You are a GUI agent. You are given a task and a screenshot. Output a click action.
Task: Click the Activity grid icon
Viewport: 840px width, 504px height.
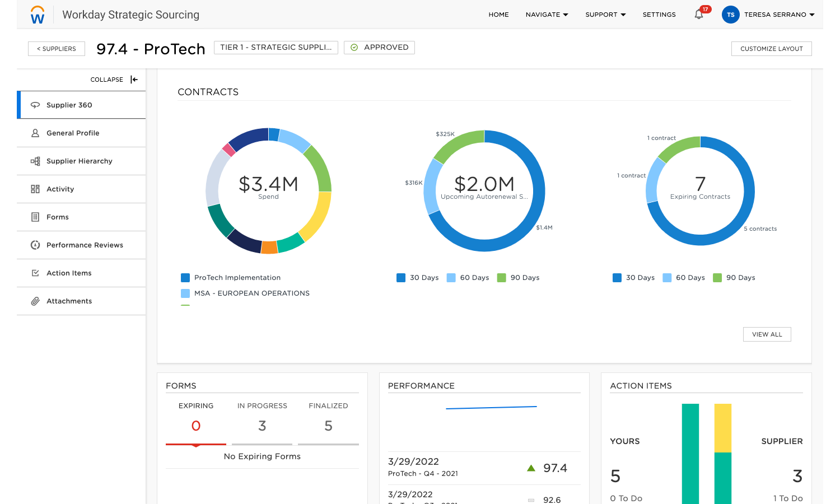(35, 189)
